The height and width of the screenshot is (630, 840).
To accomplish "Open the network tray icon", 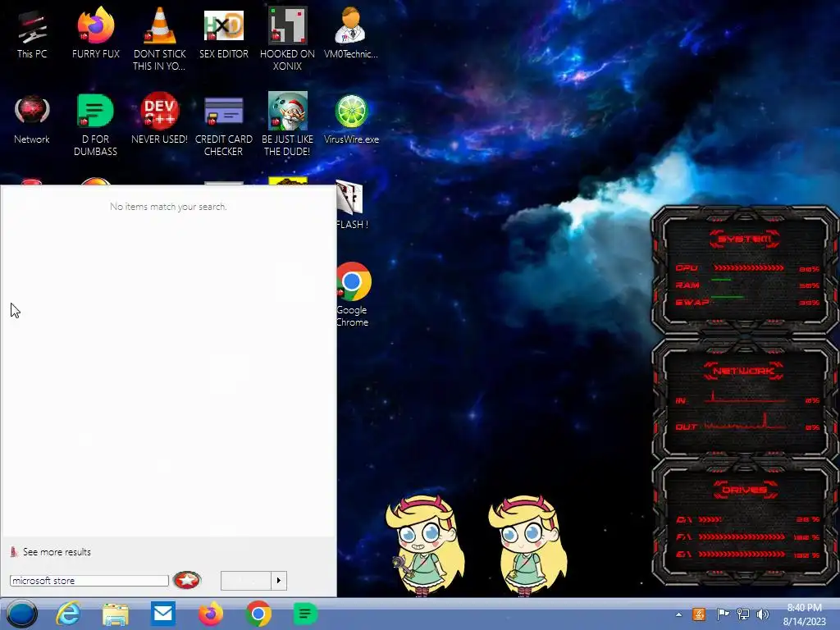I will [743, 614].
